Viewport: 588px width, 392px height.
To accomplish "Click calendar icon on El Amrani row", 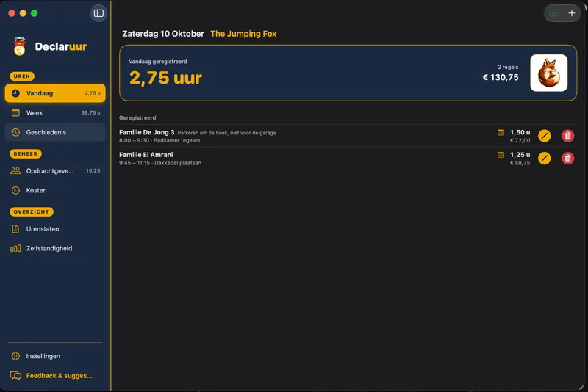I will click(x=501, y=155).
